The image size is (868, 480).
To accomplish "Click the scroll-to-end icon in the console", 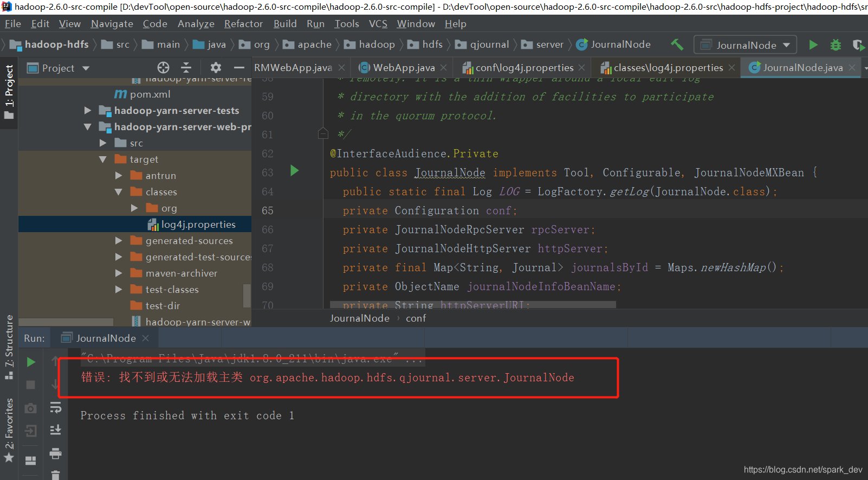I will pyautogui.click(x=55, y=430).
